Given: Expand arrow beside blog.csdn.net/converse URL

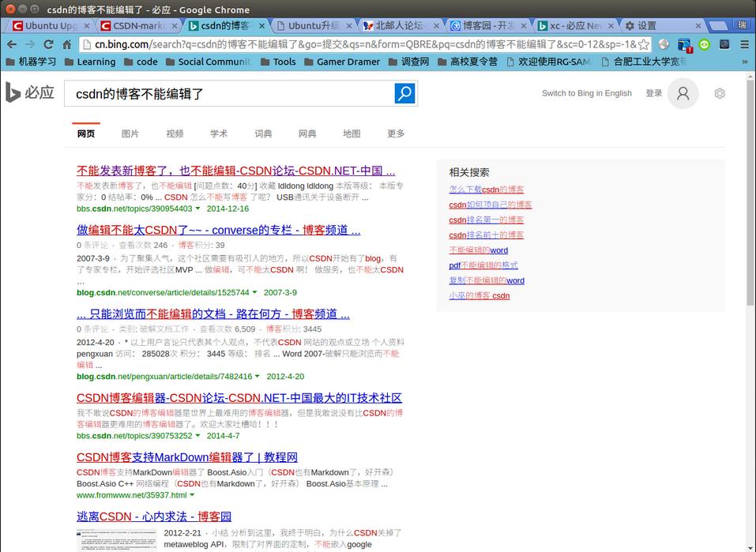Looking at the screenshot, I should [x=254, y=292].
